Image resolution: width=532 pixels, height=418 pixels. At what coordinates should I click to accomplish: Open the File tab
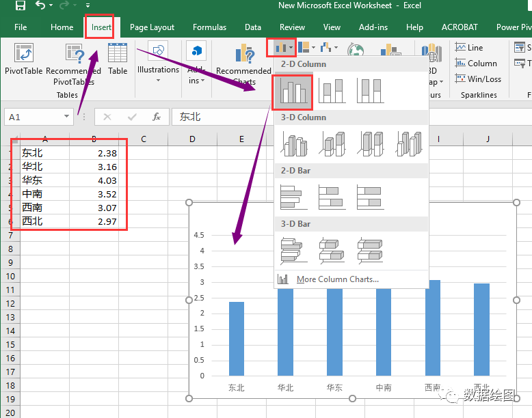pyautogui.click(x=21, y=27)
